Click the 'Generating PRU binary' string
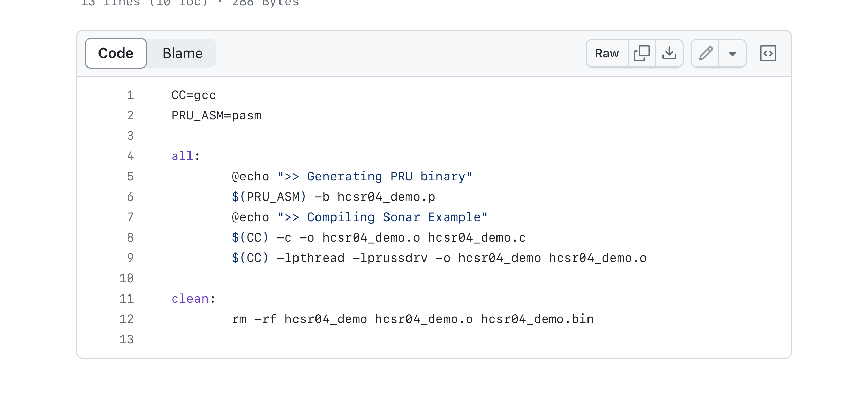 375,176
